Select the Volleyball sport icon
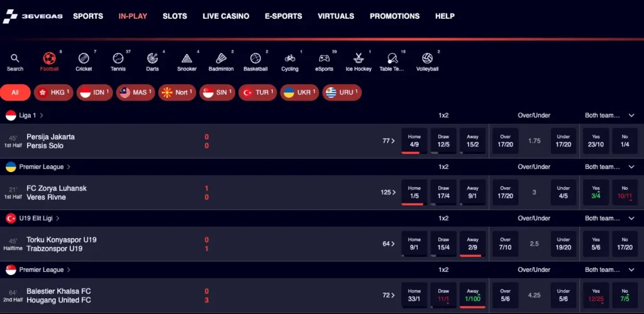 tap(427, 58)
